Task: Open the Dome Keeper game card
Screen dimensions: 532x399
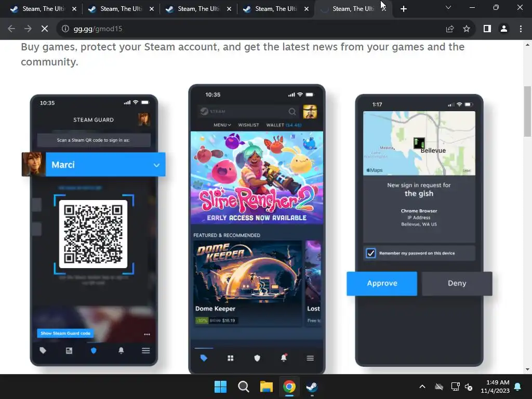Action: 247,283
